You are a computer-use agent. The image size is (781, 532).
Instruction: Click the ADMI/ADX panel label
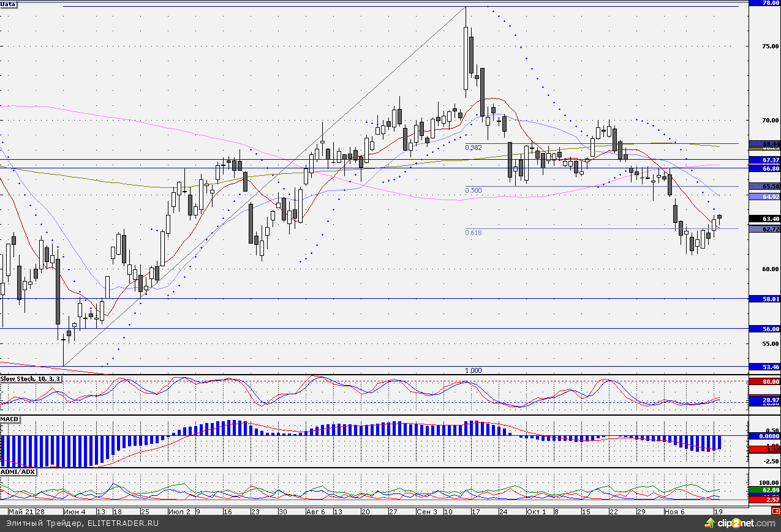click(x=18, y=472)
